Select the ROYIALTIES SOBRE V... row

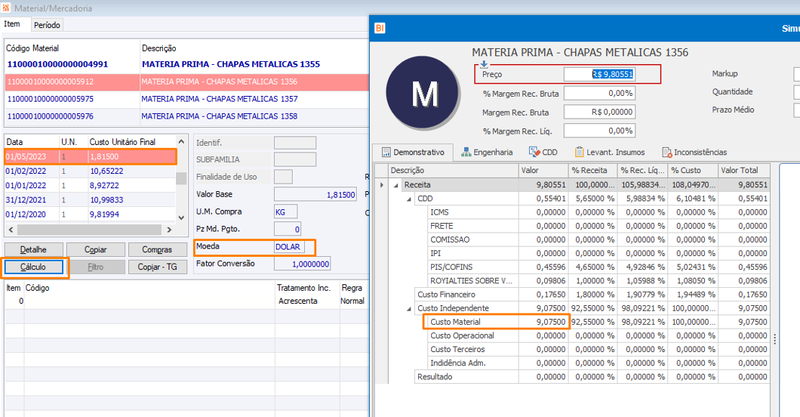click(x=598, y=281)
